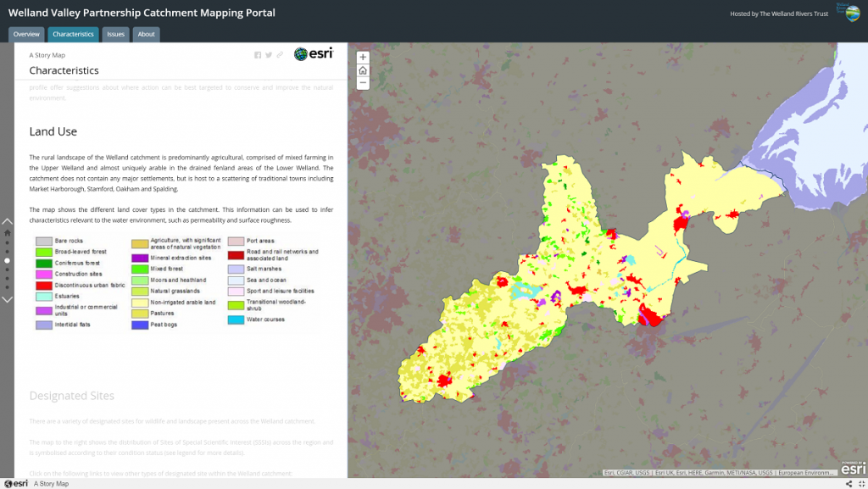
Task: Click the Esri logo in side panel
Action: [314, 54]
